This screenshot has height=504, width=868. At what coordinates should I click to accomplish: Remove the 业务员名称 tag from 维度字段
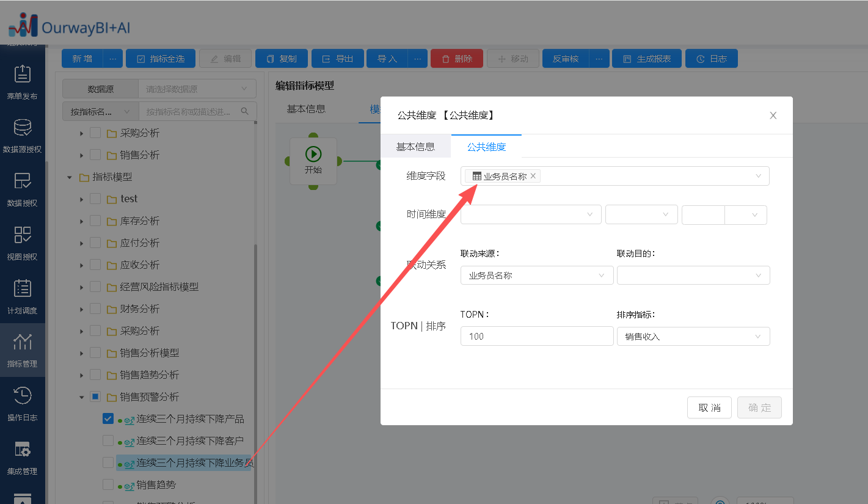(533, 176)
